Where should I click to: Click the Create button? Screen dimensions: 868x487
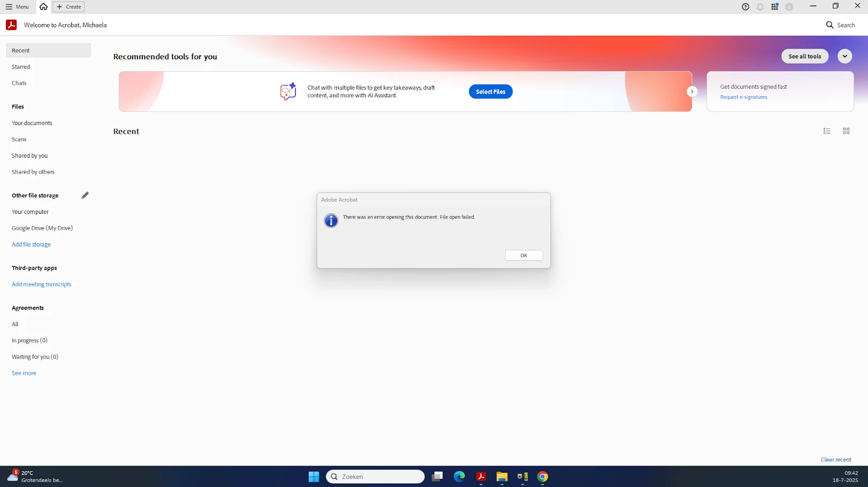(69, 7)
